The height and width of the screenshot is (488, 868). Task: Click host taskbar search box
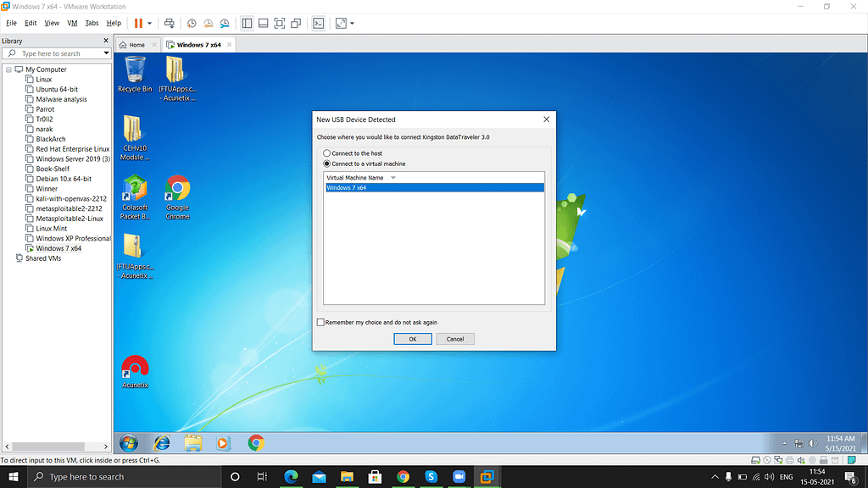point(124,477)
